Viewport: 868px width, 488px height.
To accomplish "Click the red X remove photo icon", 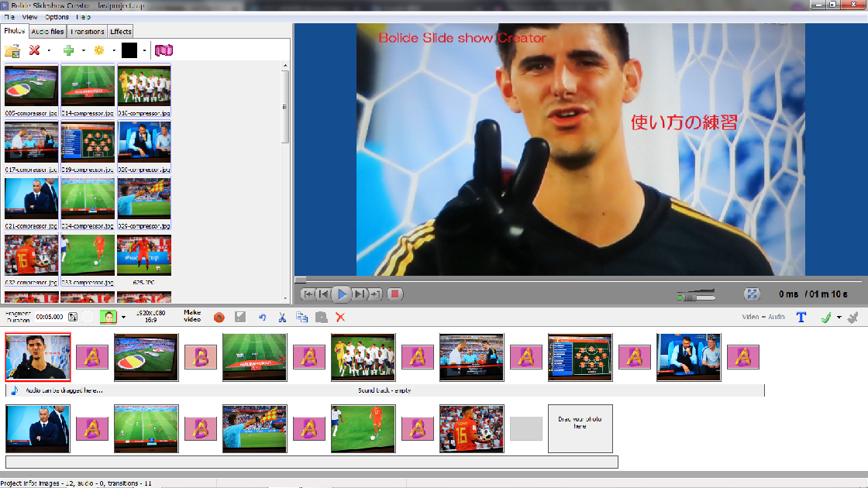I will [x=34, y=50].
